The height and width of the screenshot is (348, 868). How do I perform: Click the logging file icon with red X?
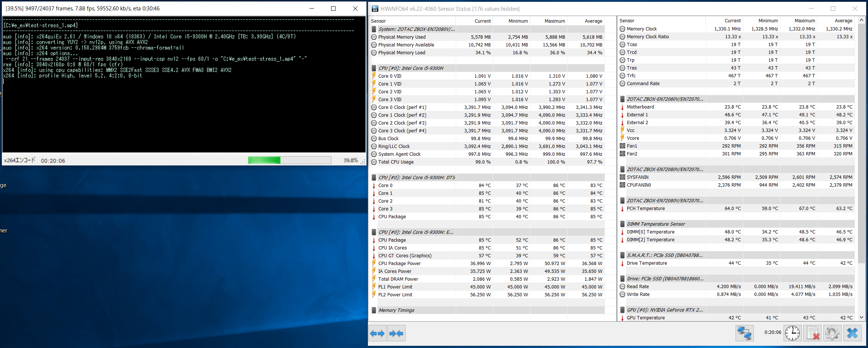click(813, 333)
